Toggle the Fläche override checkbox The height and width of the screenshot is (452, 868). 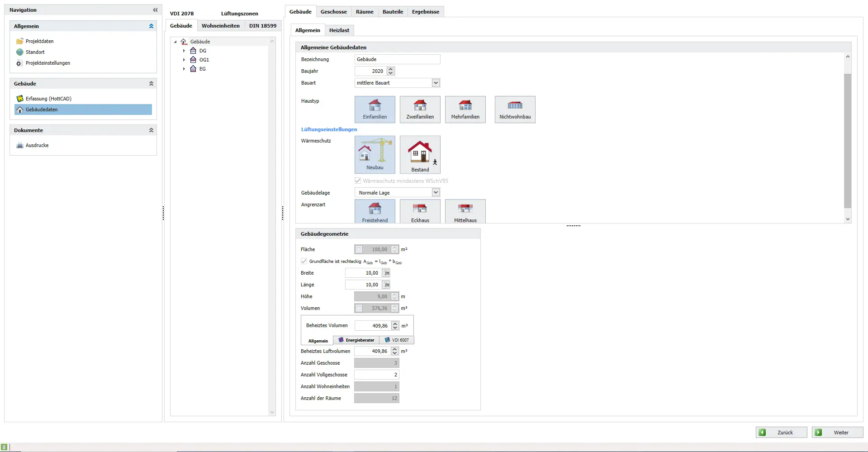point(359,249)
